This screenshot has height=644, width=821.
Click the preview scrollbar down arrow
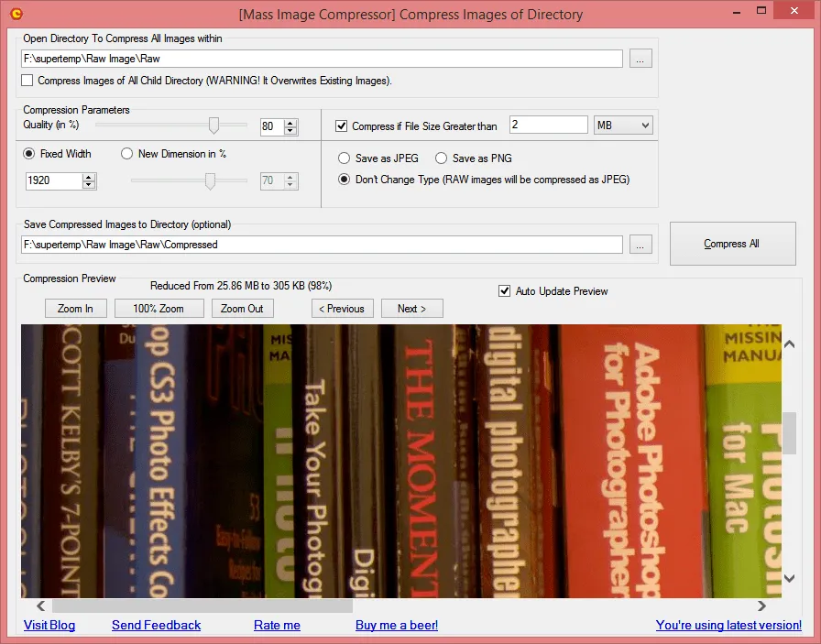pos(789,579)
